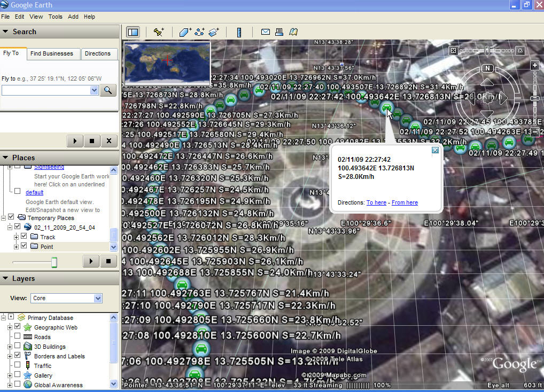The height and width of the screenshot is (392, 544).
Task: Add a polygon from the toolbar
Action: (185, 32)
